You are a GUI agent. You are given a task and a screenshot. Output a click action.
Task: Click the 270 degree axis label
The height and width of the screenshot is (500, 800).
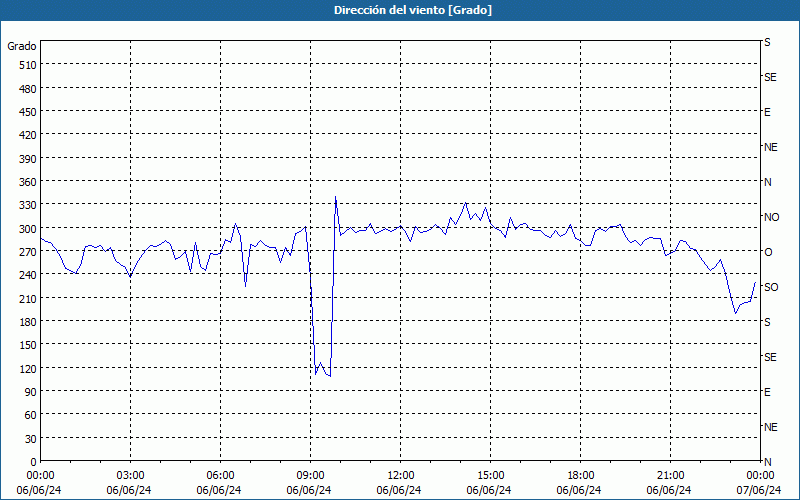(x=28, y=252)
